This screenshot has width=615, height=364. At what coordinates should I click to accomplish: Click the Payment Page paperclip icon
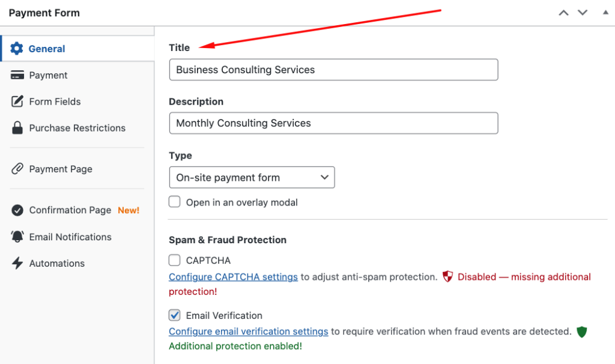pos(17,169)
